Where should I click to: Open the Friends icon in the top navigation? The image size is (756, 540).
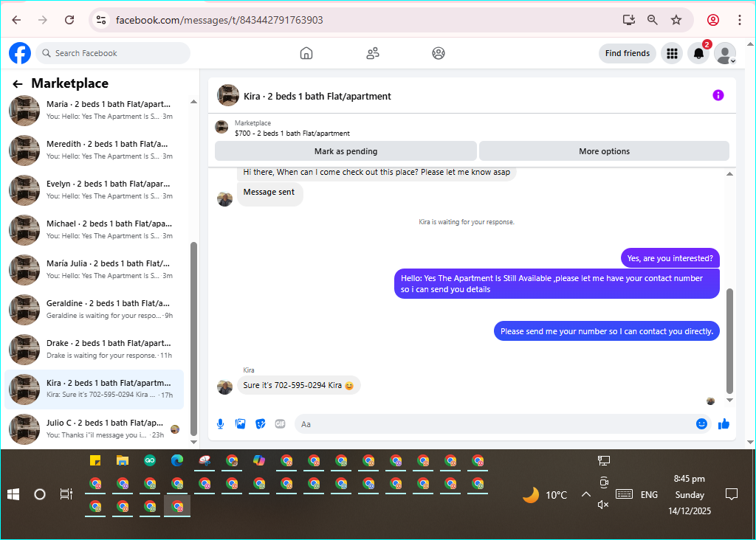click(373, 53)
